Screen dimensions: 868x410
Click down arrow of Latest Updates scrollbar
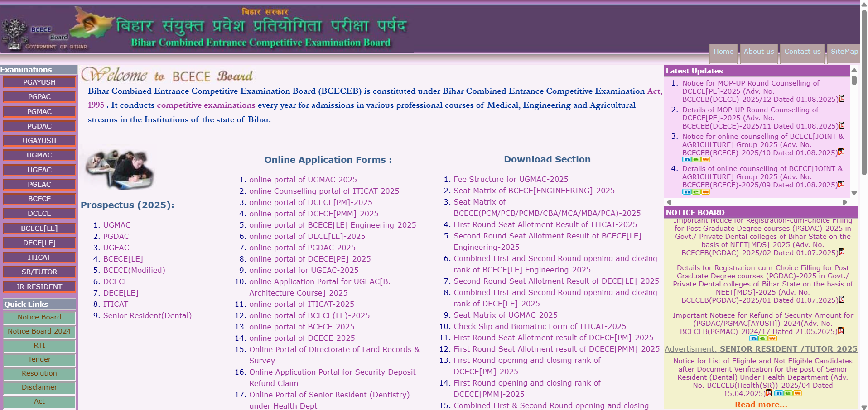click(854, 193)
